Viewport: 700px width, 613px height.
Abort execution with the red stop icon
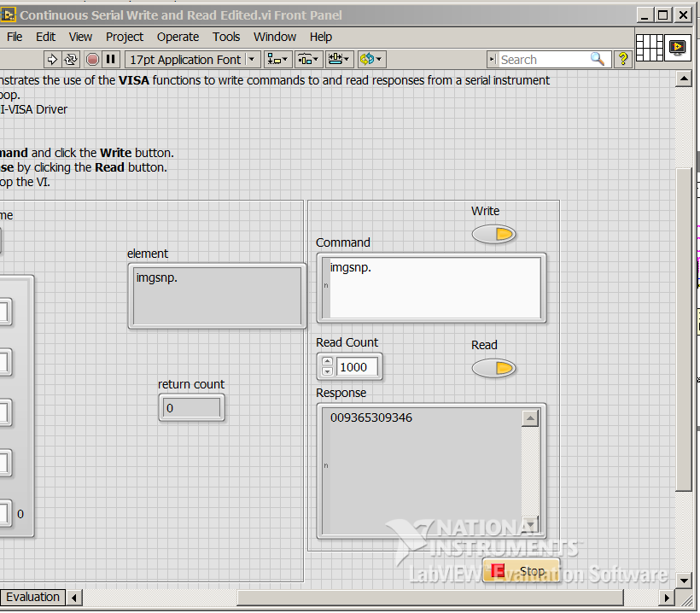pos(92,60)
